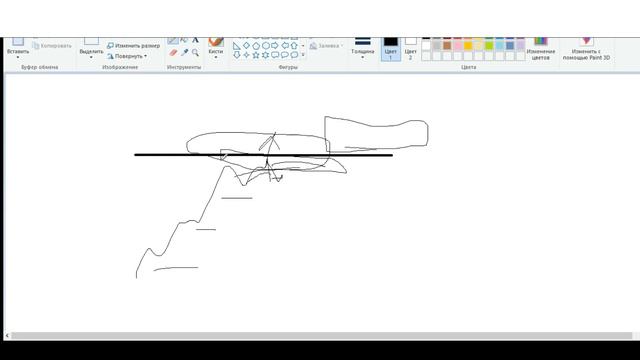Pick the brown color swatch
Screen dimensions: 640x360
(447, 46)
